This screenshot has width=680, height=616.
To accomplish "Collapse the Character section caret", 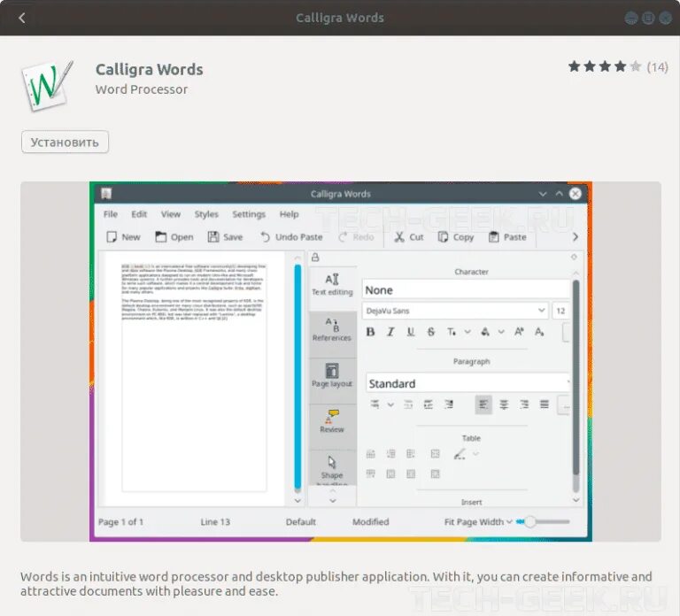I will [x=576, y=273].
